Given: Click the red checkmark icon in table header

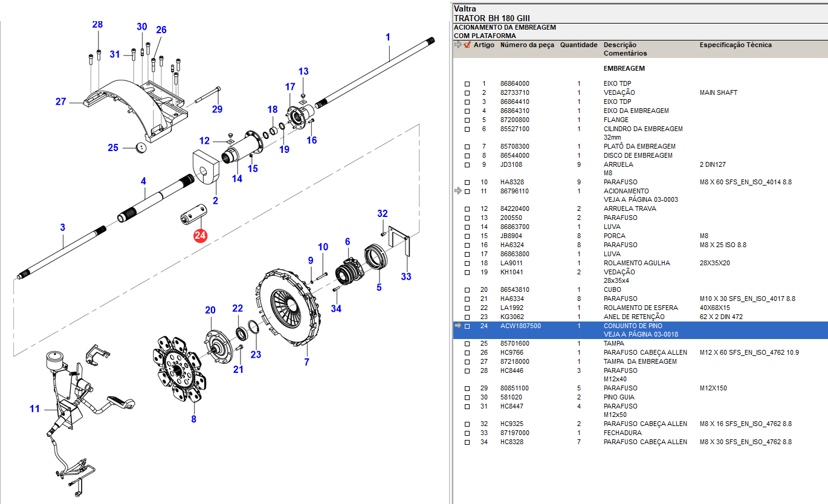Looking at the screenshot, I should 467,45.
